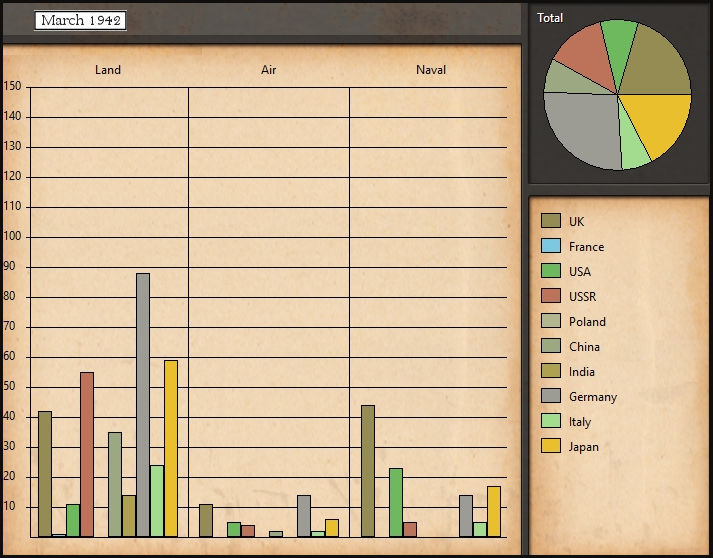Select the Italy legend label
This screenshot has width=713, height=558.
coord(579,421)
